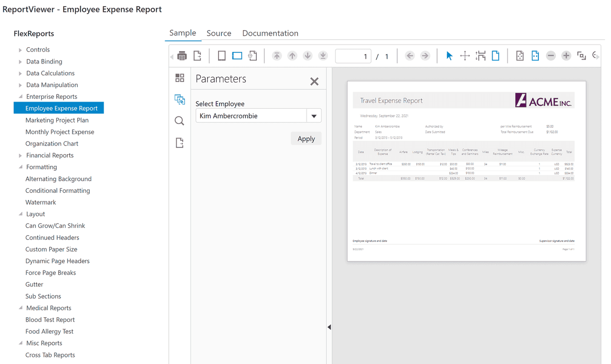Open Organization Chart report
This screenshot has width=611, height=364.
[52, 144]
